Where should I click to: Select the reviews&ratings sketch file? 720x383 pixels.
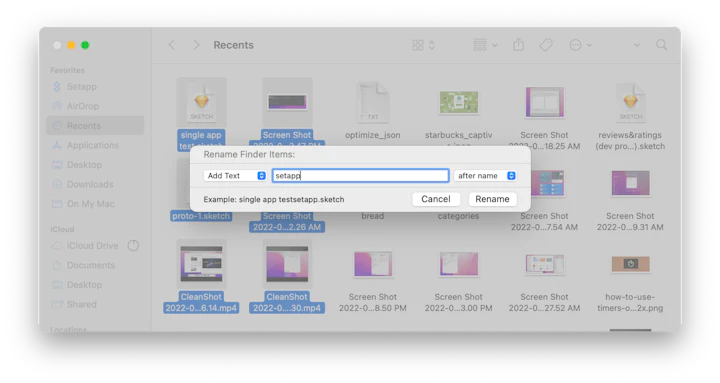pos(630,103)
